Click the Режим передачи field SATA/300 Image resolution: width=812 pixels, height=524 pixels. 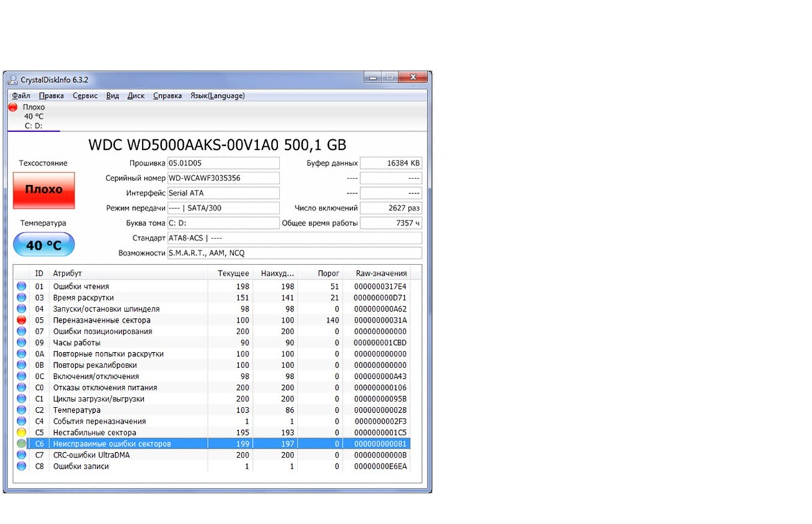[x=224, y=208]
